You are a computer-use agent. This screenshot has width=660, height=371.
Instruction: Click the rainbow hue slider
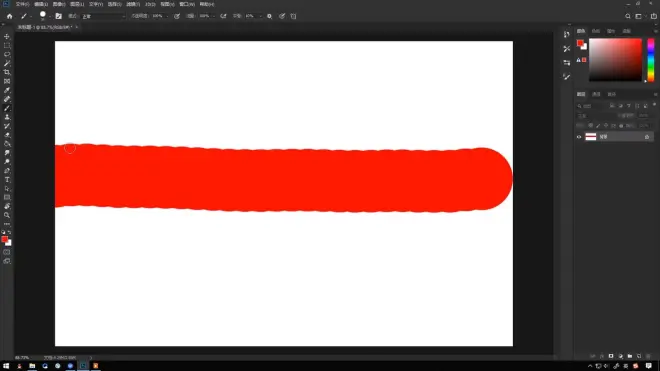pyautogui.click(x=651, y=60)
